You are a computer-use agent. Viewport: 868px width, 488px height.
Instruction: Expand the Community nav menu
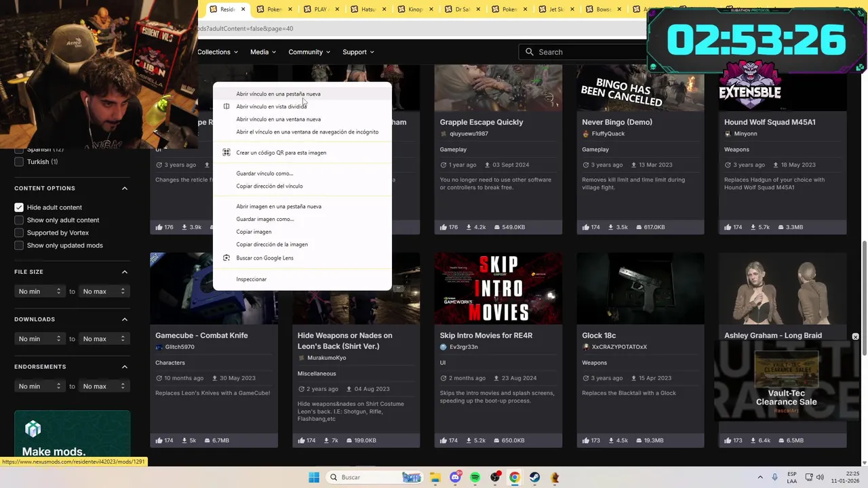309,52
